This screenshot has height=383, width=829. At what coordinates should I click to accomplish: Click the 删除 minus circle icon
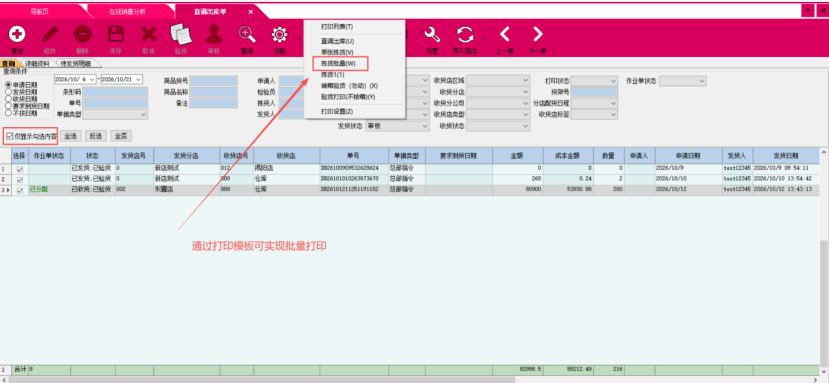[x=82, y=34]
